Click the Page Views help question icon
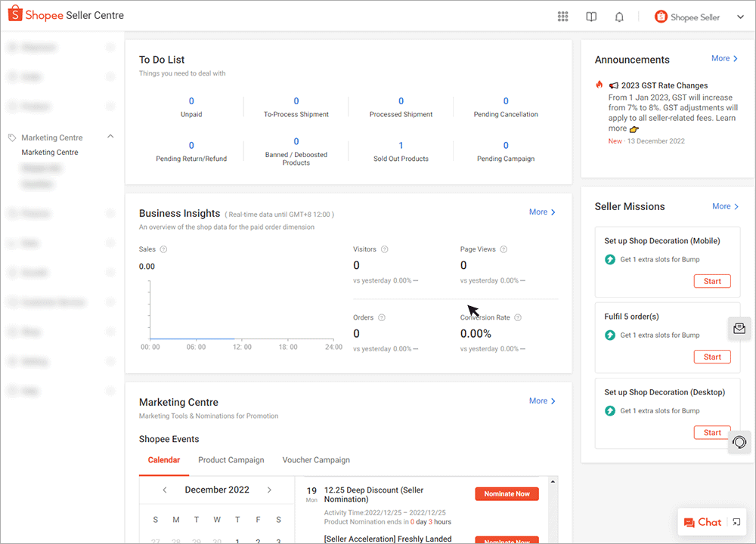The height and width of the screenshot is (544, 756). [x=503, y=249]
